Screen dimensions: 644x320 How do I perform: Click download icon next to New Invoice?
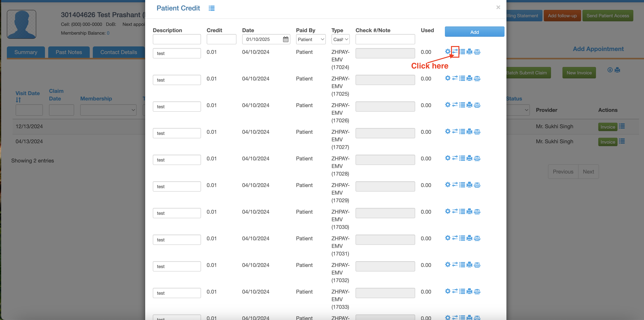click(610, 70)
